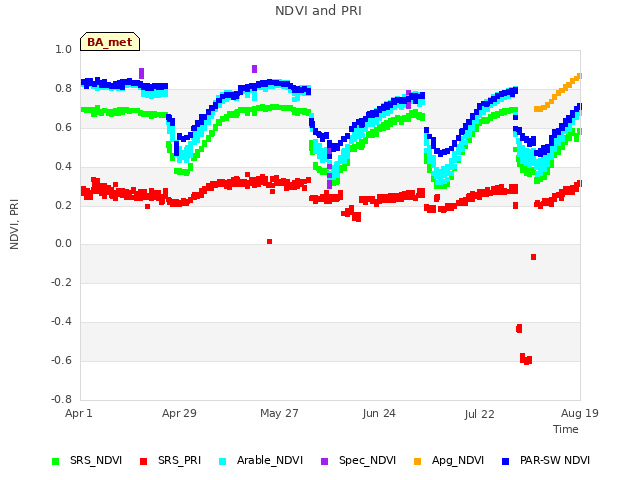Viewport: 640px width, 480px height.
Task: Click the 0.0 y-axis tick label
Action: click(63, 244)
